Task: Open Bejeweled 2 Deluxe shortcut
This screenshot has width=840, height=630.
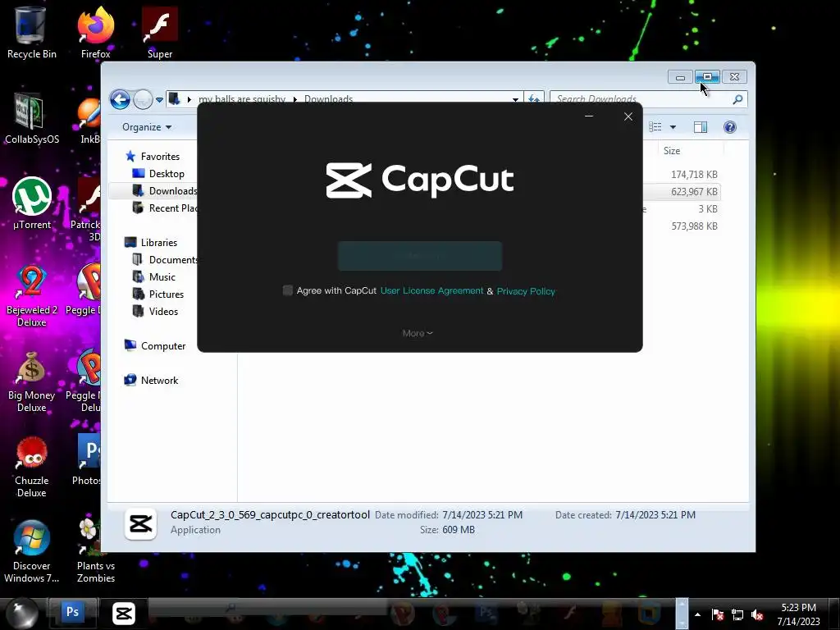Action: [x=32, y=295]
